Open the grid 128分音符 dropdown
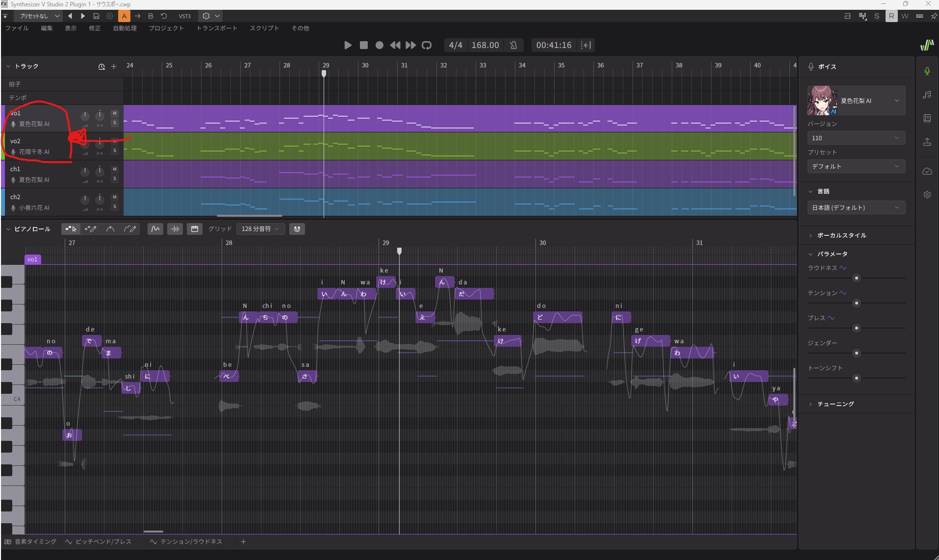The width and height of the screenshot is (939, 560). [x=260, y=229]
